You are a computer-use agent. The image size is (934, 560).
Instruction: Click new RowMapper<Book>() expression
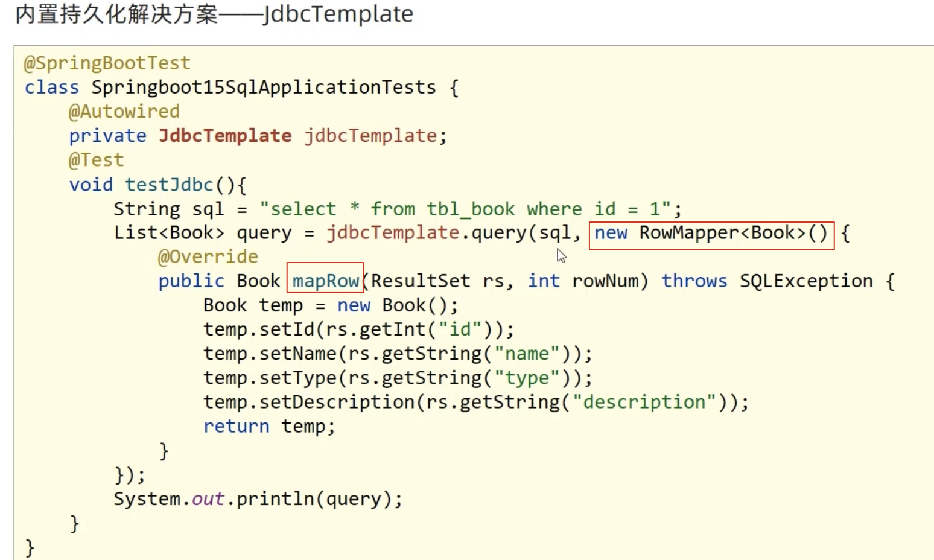[x=711, y=235]
